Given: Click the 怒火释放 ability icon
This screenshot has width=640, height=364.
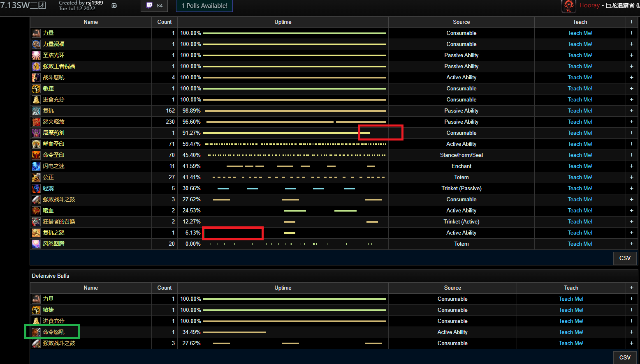Looking at the screenshot, I should pyautogui.click(x=36, y=122).
